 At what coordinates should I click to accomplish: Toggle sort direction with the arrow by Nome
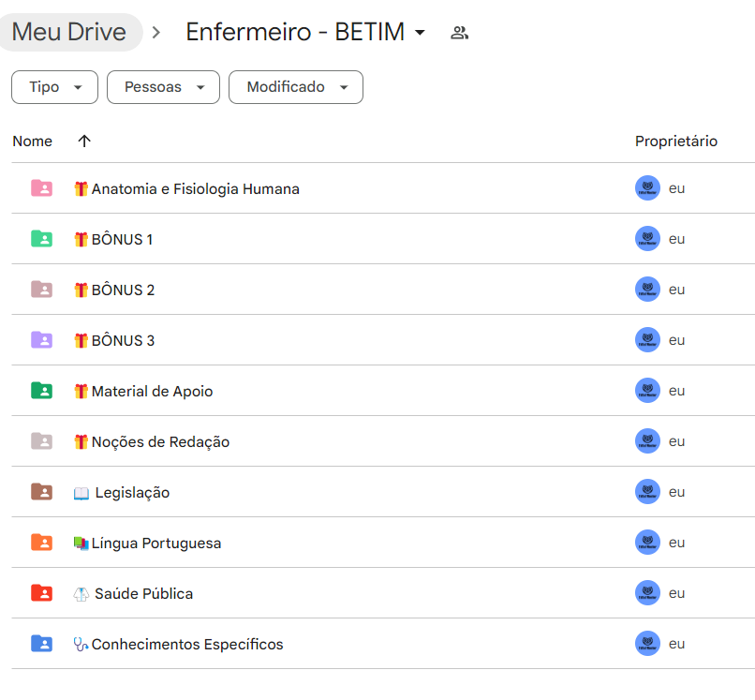(x=84, y=141)
